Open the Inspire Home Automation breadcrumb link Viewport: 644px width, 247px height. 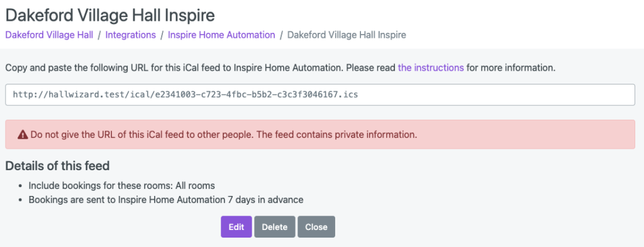click(221, 35)
